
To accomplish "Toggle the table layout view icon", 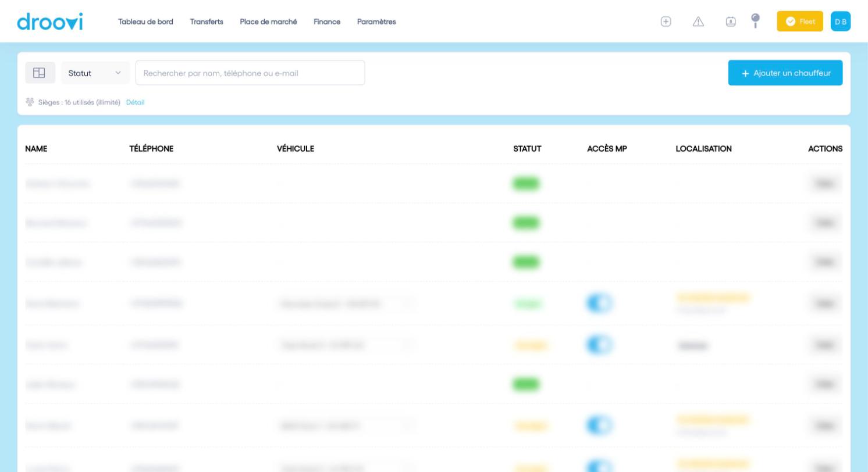I will tap(40, 73).
